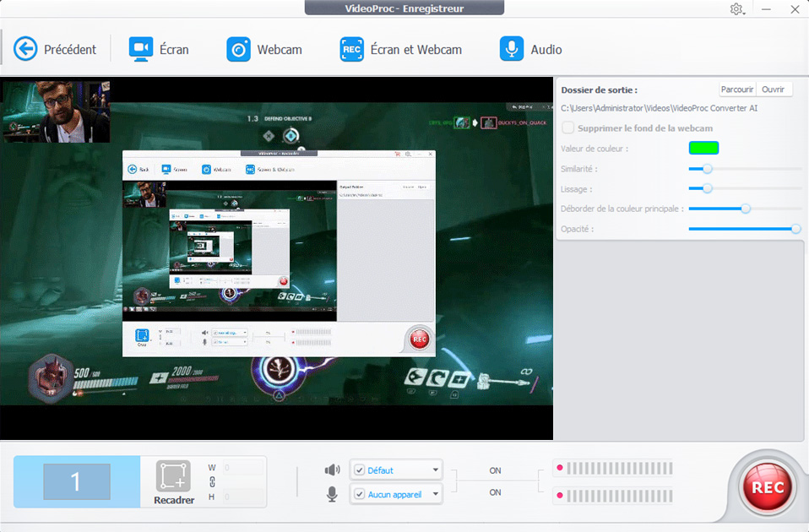Click the Écran menu label
The height and width of the screenshot is (532, 809).
[x=174, y=50]
